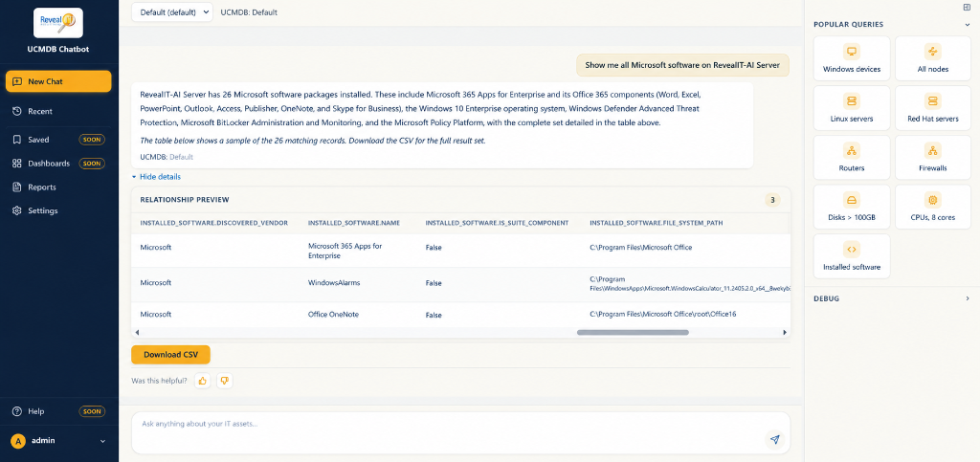Click the INSTALLED_SOFTWARE.NAME column header
Image resolution: width=980 pixels, height=462 pixels.
click(354, 223)
